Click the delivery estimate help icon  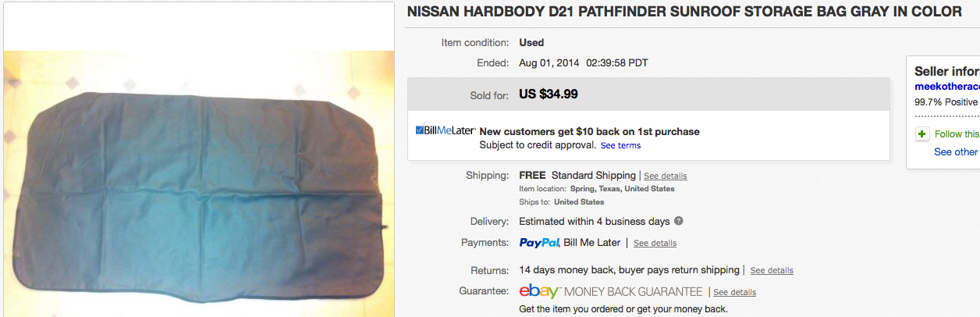coord(679,221)
